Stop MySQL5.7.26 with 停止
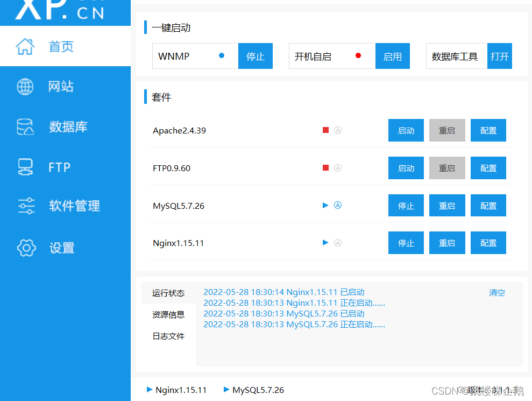Screen dimensions: 532x401 (406, 206)
